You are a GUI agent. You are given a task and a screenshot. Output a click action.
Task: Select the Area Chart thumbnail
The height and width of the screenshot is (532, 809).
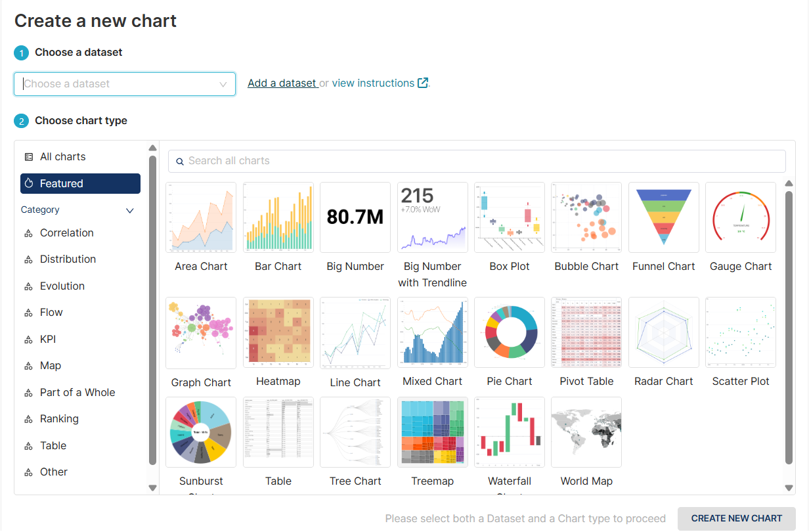201,218
